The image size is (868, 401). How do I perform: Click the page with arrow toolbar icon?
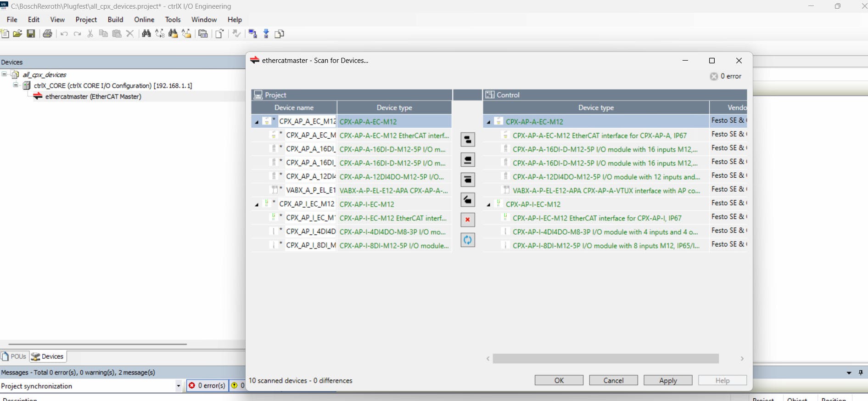click(220, 34)
